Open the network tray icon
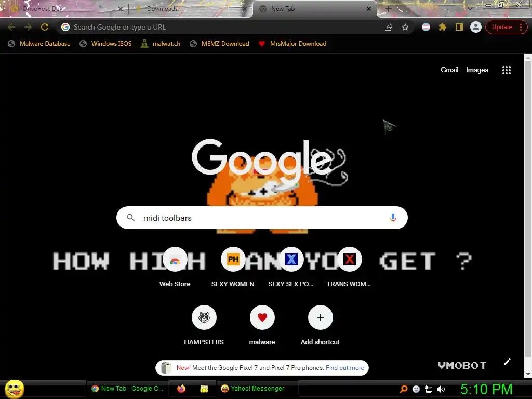This screenshot has width=532, height=399. [x=429, y=389]
